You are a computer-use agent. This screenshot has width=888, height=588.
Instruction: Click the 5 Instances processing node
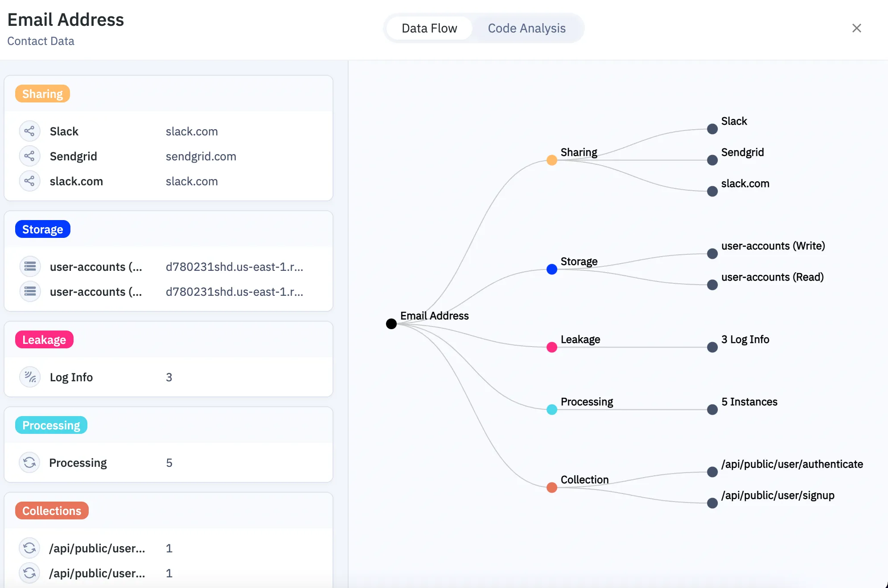tap(712, 410)
